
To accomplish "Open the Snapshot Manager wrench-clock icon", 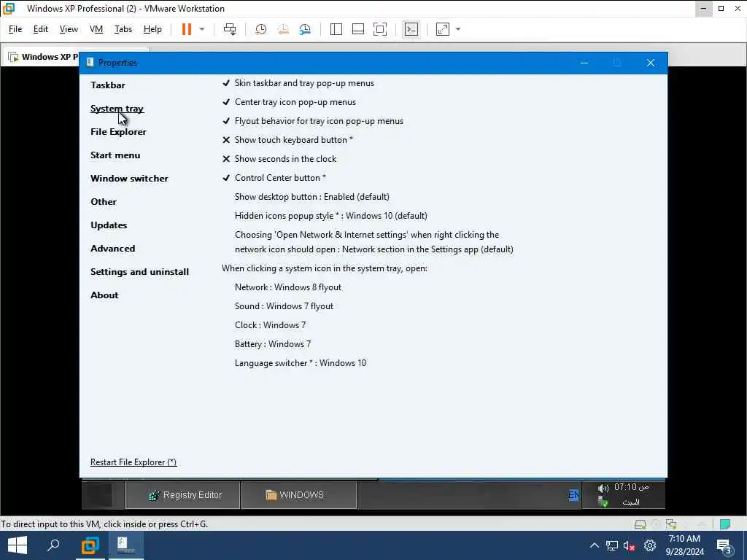I will tap(305, 29).
